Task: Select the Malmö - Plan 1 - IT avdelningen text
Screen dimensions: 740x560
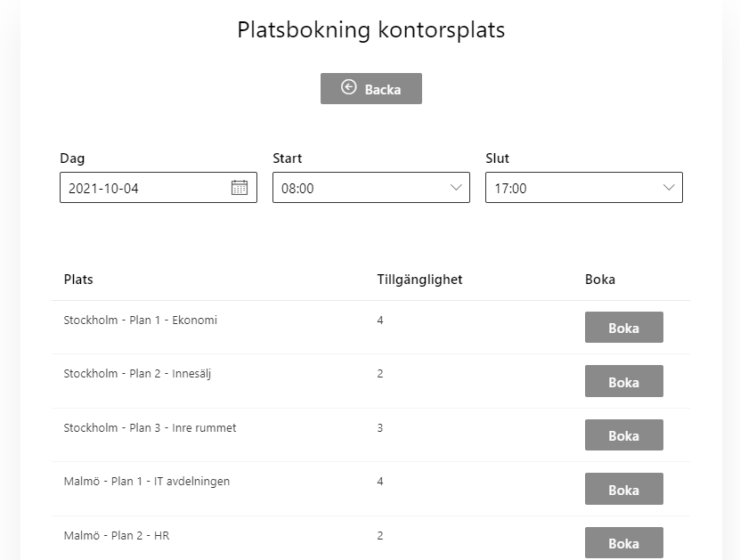Action: (x=147, y=482)
